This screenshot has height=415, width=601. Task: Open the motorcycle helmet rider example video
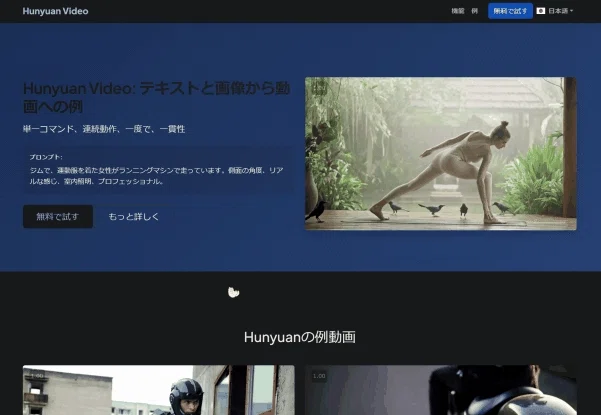pyautogui.click(x=159, y=390)
